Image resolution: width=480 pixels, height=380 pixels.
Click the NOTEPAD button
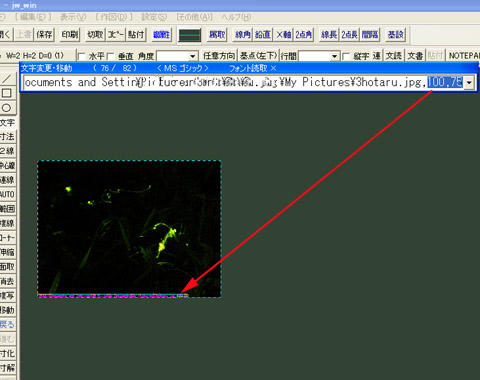(x=463, y=56)
